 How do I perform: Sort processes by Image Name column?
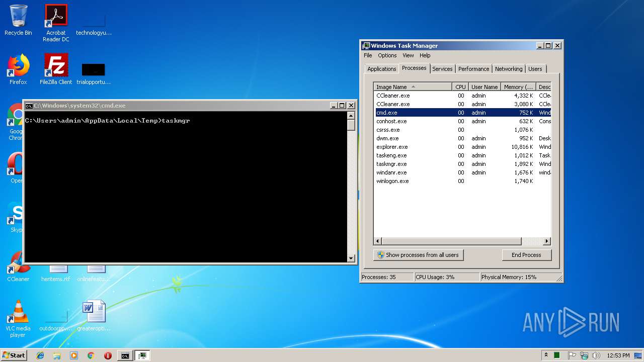coord(413,87)
